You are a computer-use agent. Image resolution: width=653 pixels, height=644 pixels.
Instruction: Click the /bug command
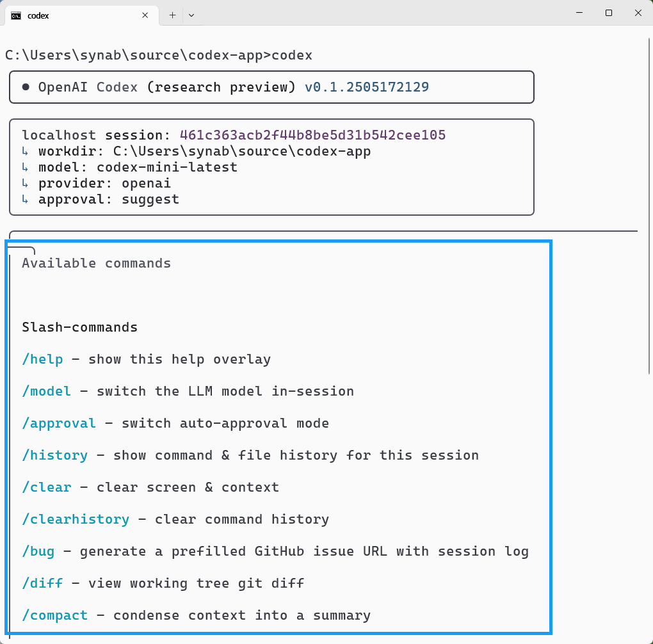coord(38,552)
